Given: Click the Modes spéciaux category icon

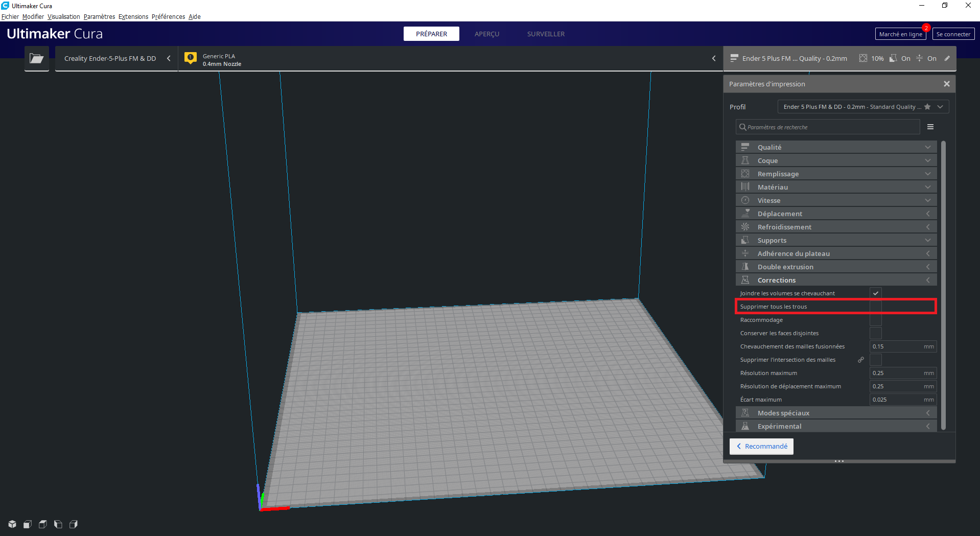Looking at the screenshot, I should 745,413.
